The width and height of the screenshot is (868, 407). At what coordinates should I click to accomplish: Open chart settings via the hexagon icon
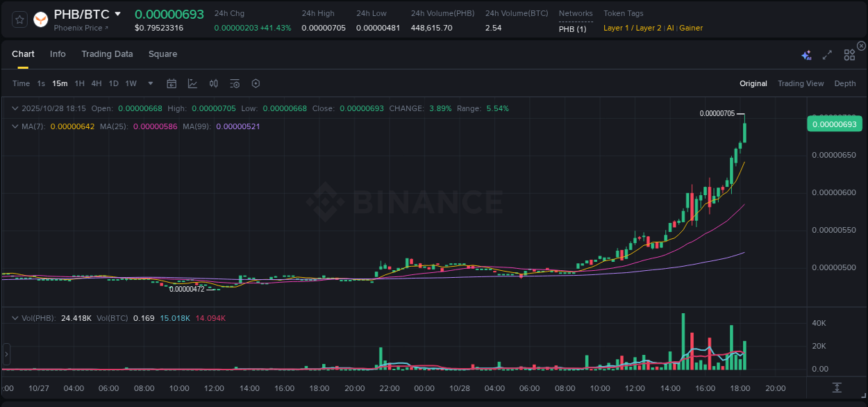256,83
